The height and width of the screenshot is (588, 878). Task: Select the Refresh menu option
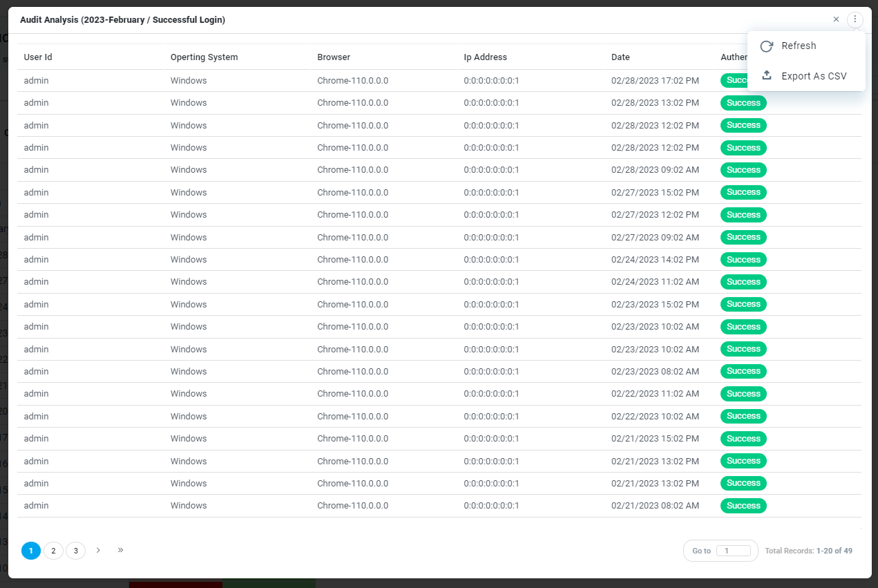point(799,46)
